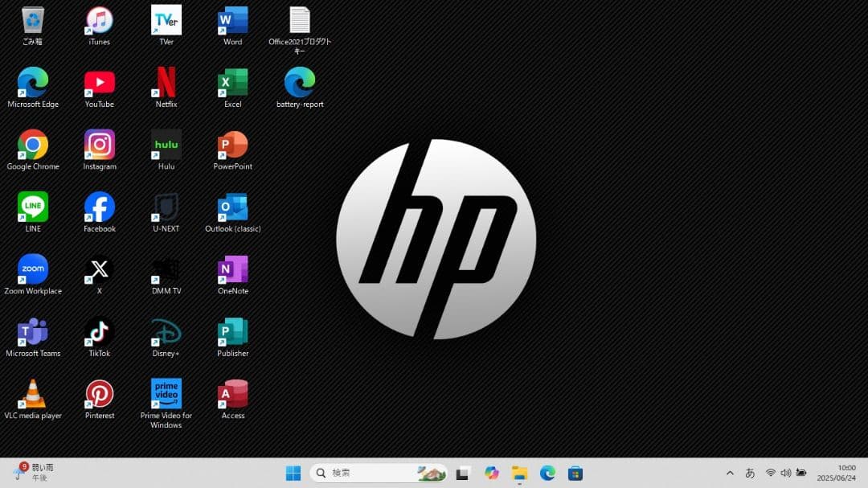Start Excel
868x488 pixels.
point(232,83)
